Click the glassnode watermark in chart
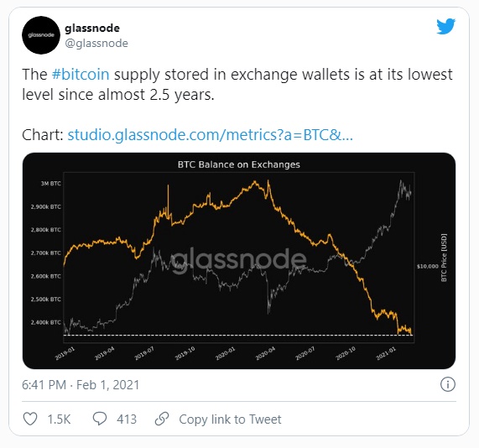Viewport: 479px width, 448px height. point(238,260)
